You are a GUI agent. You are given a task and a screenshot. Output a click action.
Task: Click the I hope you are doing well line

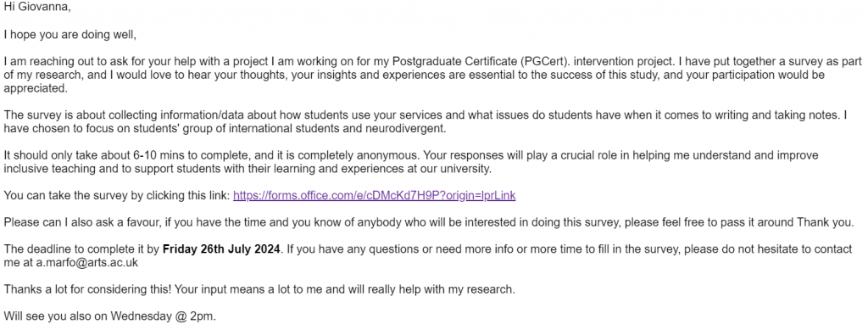(x=70, y=35)
